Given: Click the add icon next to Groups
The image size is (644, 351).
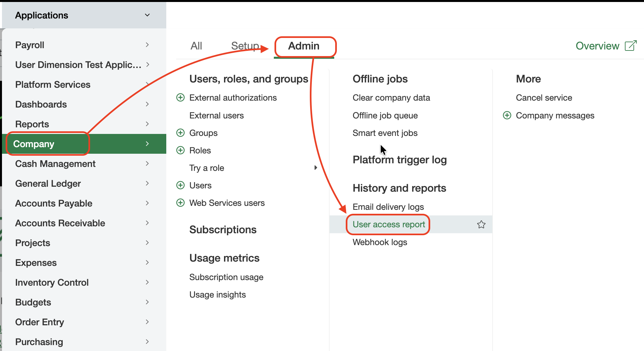Looking at the screenshot, I should (180, 133).
